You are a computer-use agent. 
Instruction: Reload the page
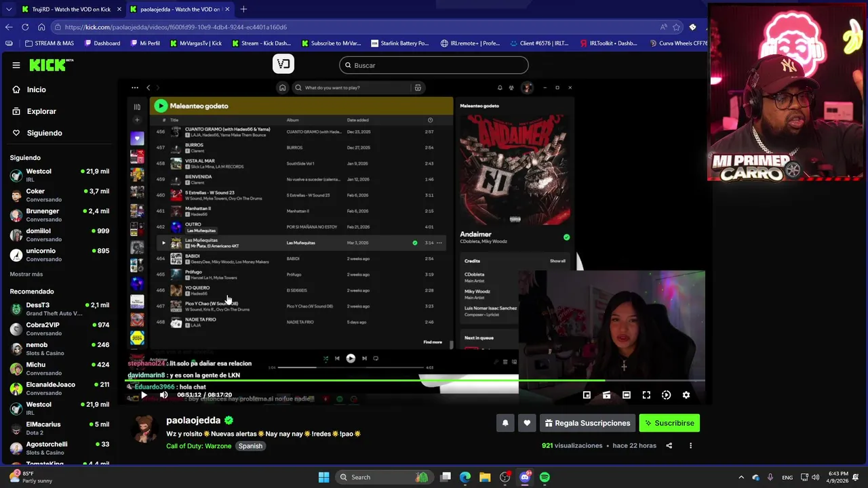coord(25,27)
